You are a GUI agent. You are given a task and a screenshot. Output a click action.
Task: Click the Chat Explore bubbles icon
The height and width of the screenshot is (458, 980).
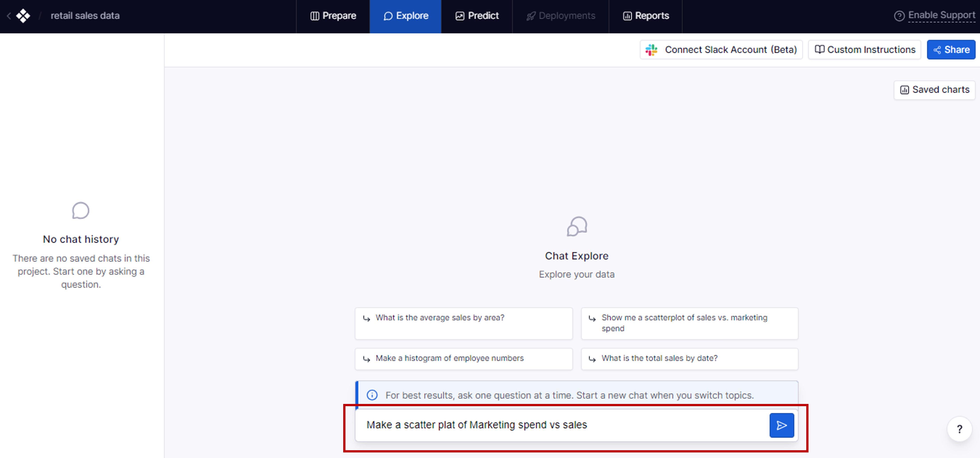pos(576,226)
